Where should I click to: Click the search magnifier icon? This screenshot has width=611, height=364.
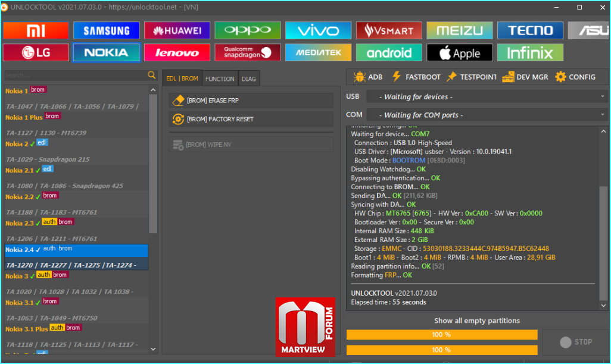coord(152,75)
